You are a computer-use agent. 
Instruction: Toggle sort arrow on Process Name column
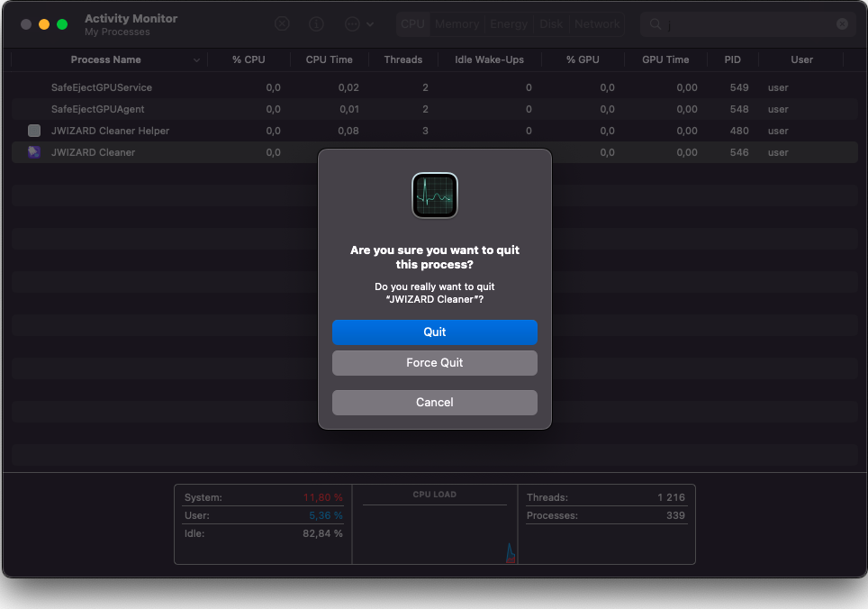click(196, 60)
